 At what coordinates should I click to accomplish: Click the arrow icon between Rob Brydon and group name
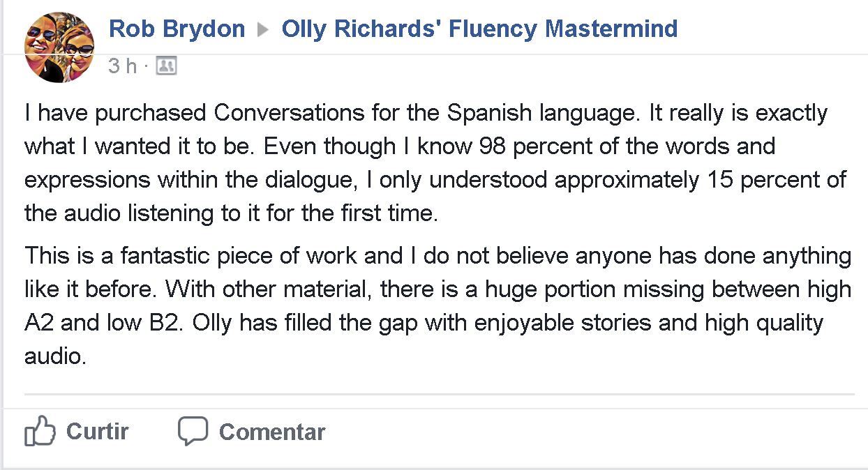(x=264, y=29)
